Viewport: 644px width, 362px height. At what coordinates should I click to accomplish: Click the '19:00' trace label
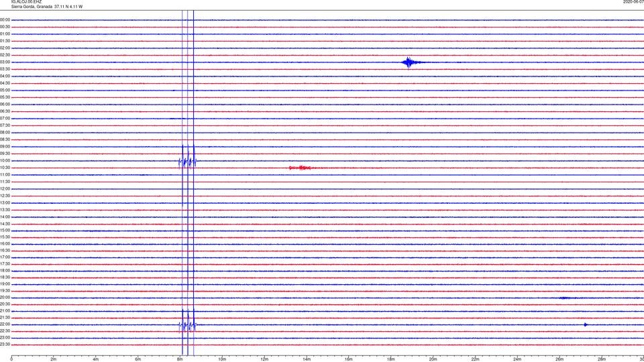[5, 284]
